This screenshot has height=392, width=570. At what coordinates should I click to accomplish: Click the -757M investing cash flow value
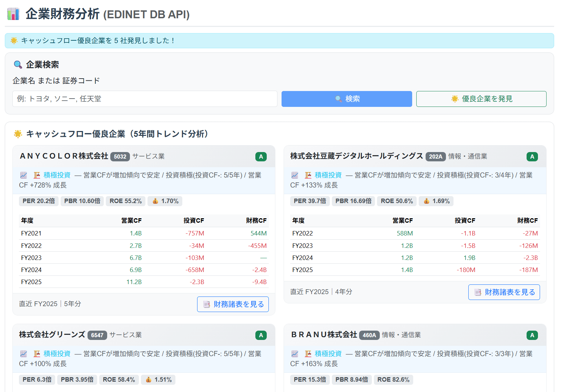pos(195,233)
